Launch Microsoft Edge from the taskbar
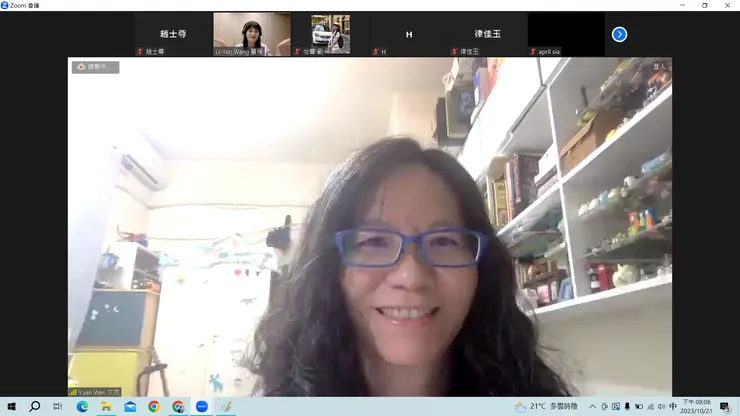 click(x=82, y=407)
